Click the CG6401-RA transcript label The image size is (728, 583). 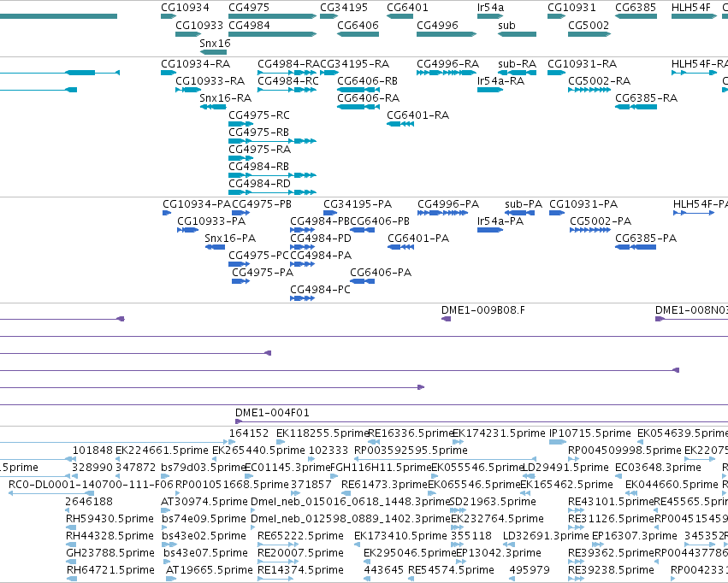417,115
